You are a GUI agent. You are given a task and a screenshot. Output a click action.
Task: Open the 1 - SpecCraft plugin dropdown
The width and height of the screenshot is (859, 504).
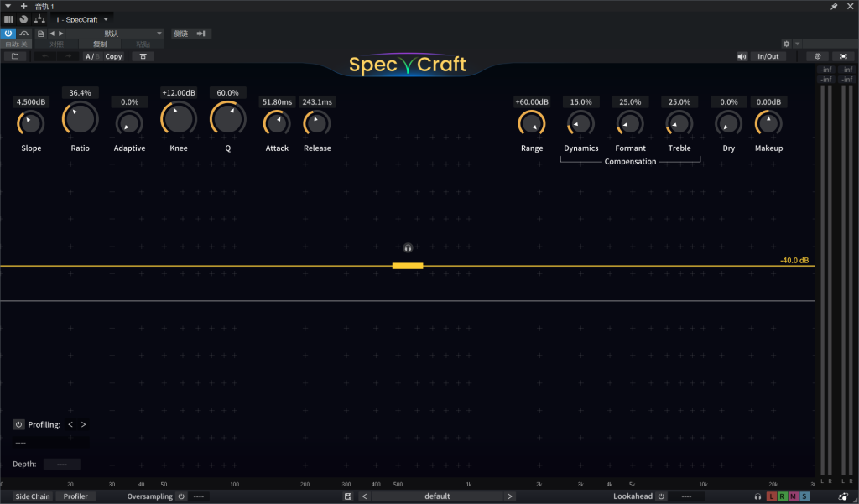click(x=82, y=19)
